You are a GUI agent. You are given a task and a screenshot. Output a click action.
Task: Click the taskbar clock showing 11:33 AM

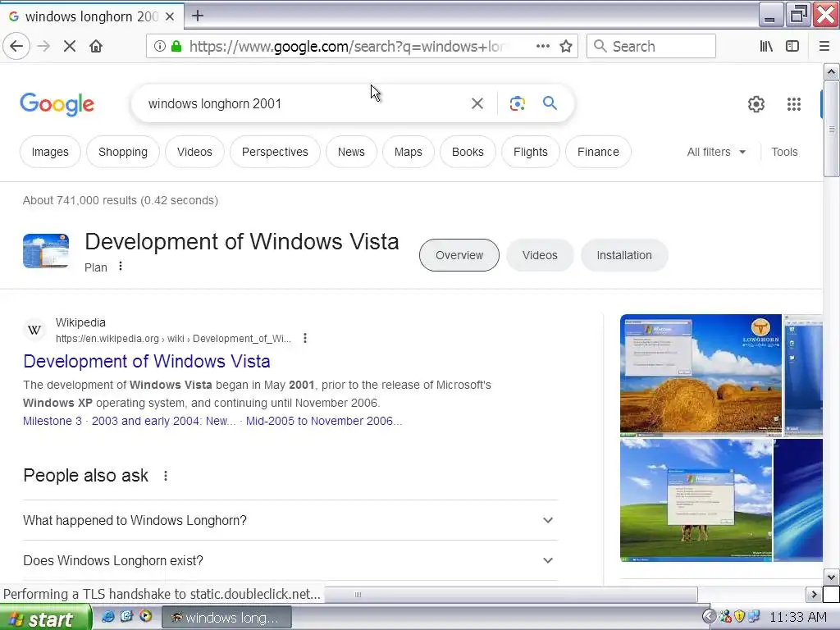click(797, 617)
